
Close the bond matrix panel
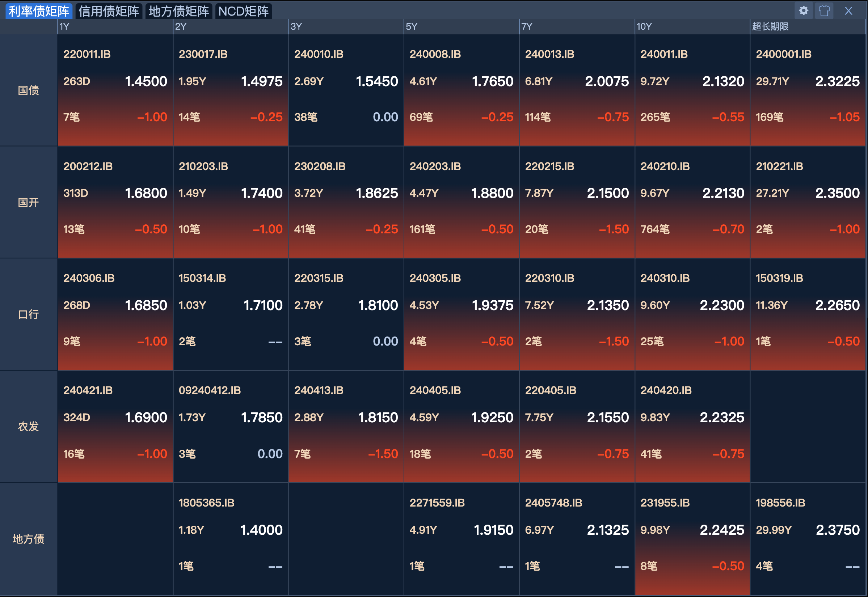tap(848, 10)
